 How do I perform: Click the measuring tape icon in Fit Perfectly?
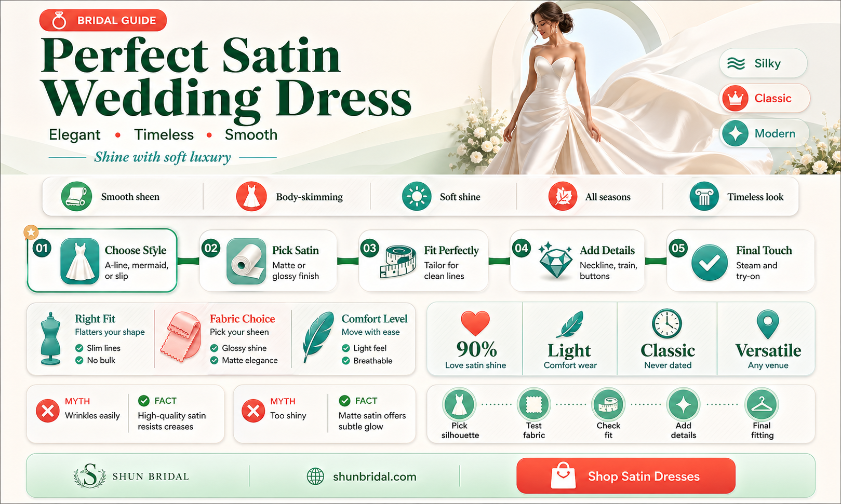tap(398, 262)
